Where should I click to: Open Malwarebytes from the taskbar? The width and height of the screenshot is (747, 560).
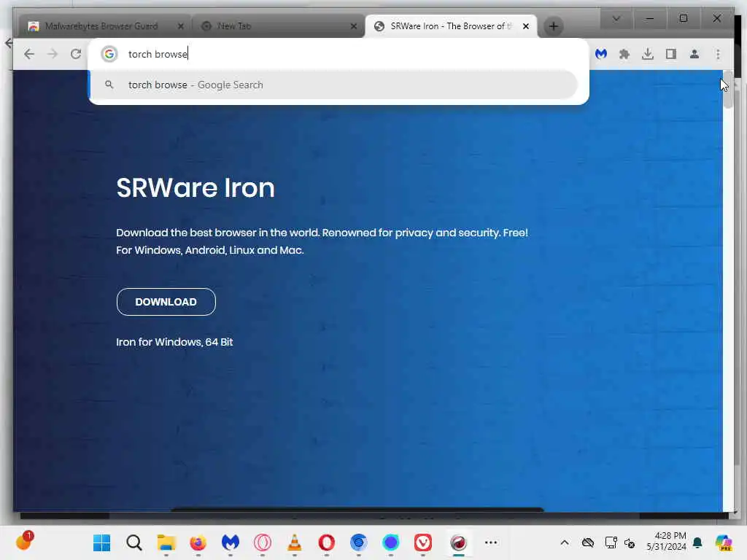point(230,542)
